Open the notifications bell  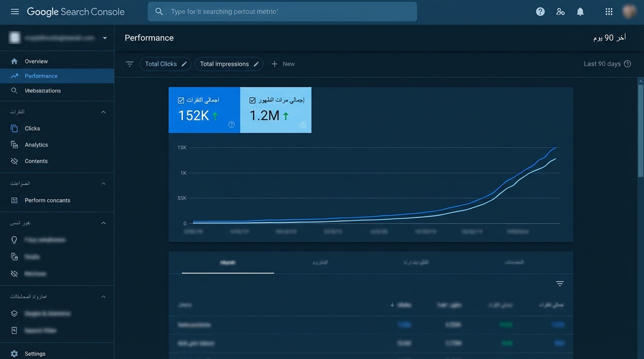click(580, 12)
